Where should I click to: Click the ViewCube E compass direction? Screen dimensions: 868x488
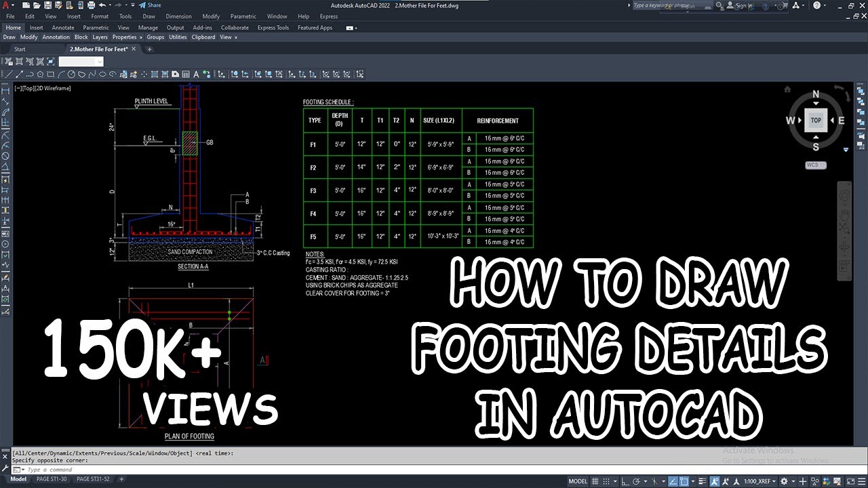tap(842, 121)
